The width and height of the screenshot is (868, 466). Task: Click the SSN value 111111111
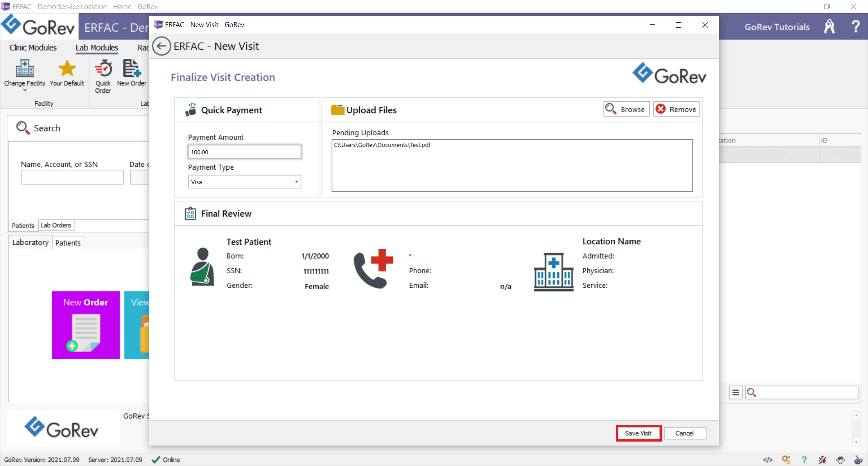click(316, 271)
